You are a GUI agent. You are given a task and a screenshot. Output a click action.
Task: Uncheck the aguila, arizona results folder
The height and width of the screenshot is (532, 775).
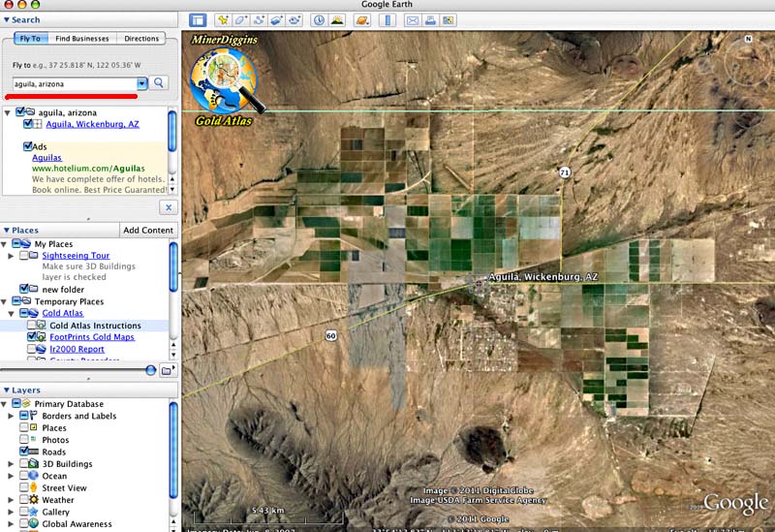[20, 112]
